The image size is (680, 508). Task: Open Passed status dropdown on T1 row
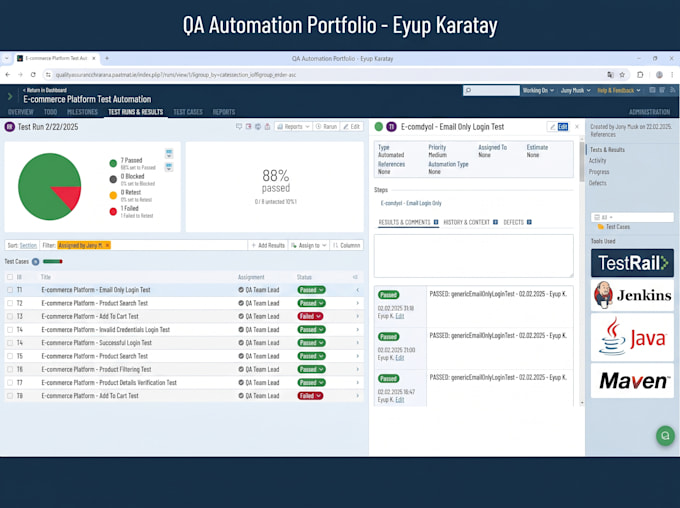tap(311, 290)
